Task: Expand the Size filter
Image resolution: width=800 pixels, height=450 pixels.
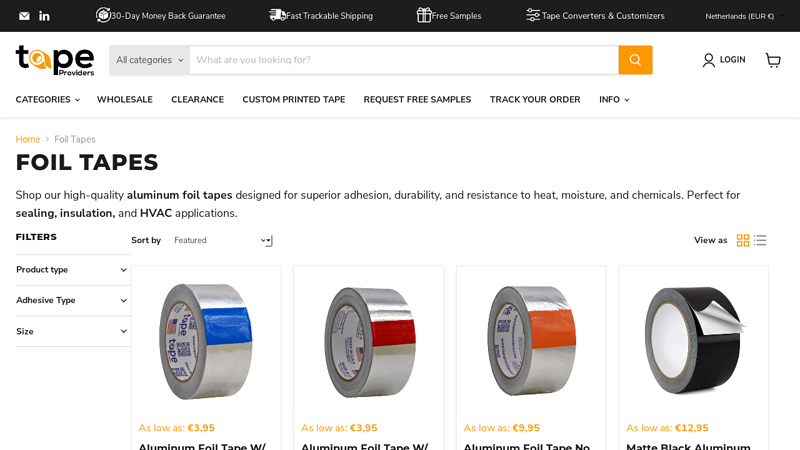Action: click(x=71, y=332)
